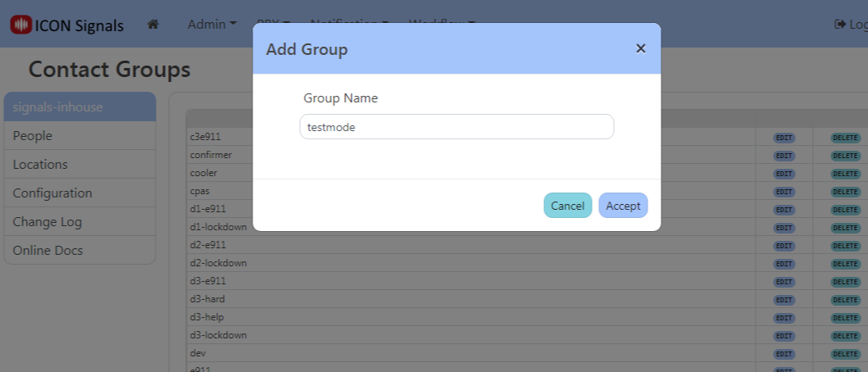Delete the d1-e911 group
The height and width of the screenshot is (372, 868).
click(x=845, y=210)
